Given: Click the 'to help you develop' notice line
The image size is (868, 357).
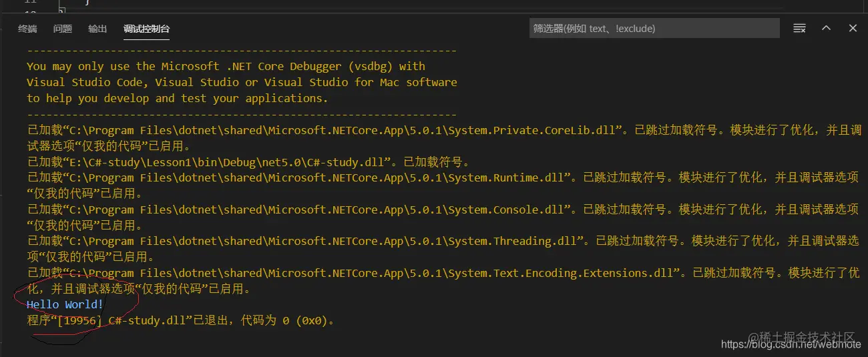Looking at the screenshot, I should point(178,98).
